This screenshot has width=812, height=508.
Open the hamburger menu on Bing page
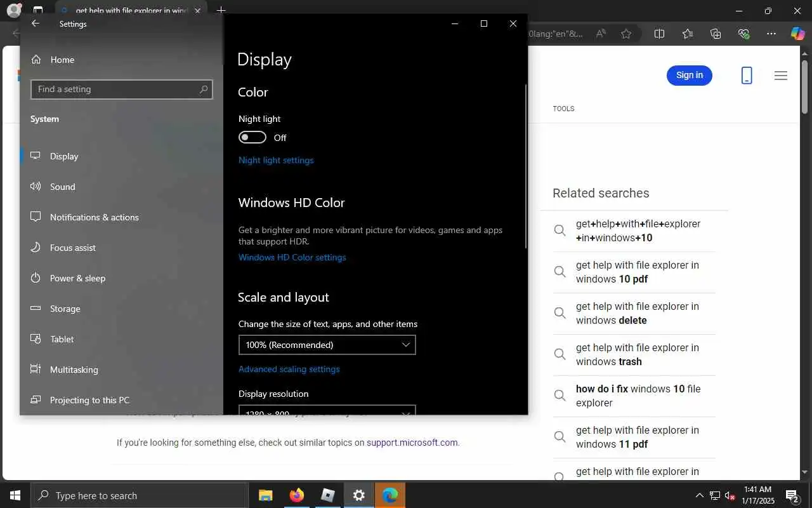[781, 76]
